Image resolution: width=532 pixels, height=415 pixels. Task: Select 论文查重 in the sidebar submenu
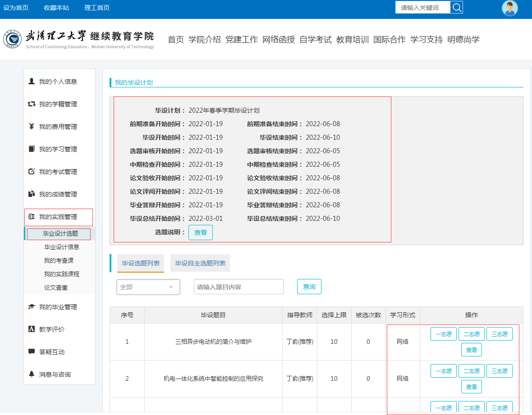56,287
